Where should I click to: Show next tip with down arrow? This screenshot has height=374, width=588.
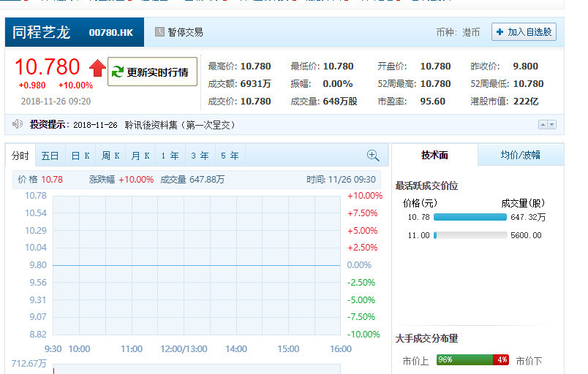tap(551, 125)
